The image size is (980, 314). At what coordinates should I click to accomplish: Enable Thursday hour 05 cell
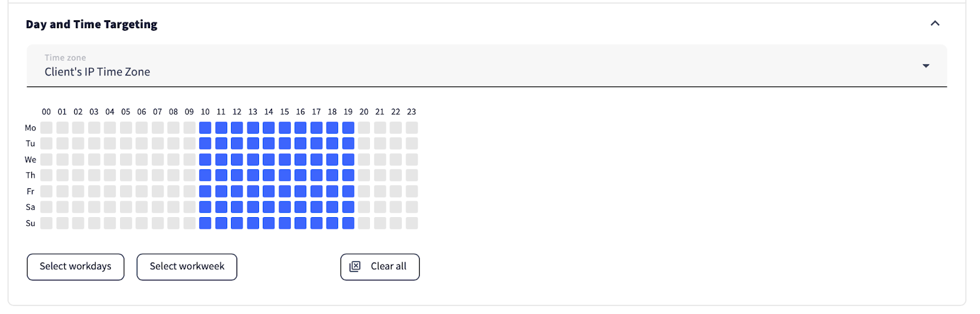click(x=126, y=175)
